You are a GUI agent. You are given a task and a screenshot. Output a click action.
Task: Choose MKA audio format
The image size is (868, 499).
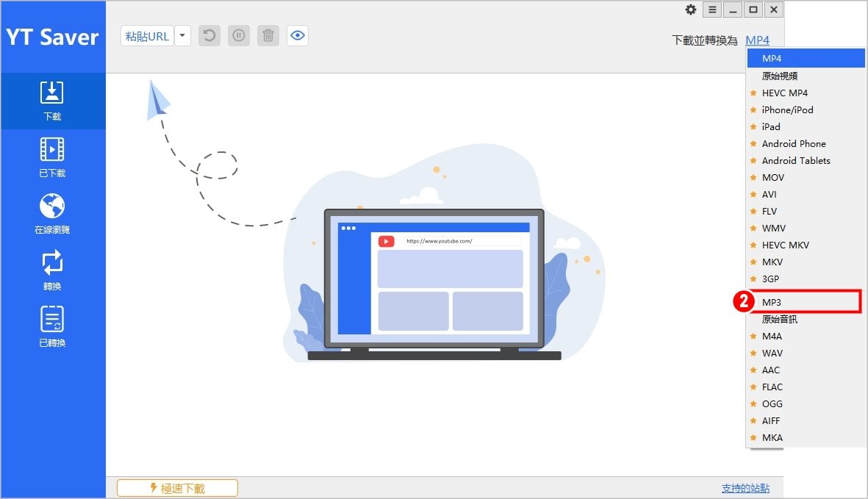click(x=806, y=437)
